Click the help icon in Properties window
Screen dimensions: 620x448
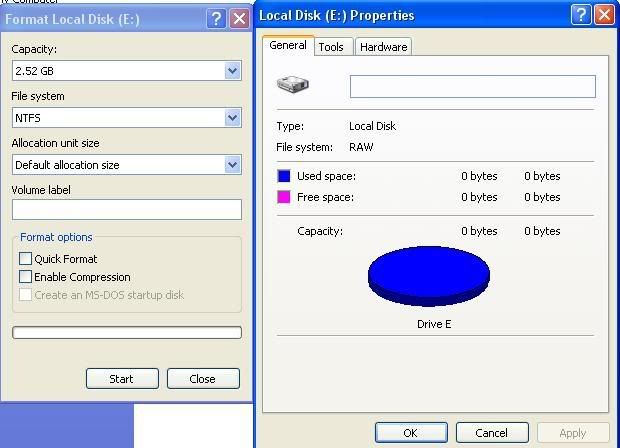pyautogui.click(x=581, y=15)
